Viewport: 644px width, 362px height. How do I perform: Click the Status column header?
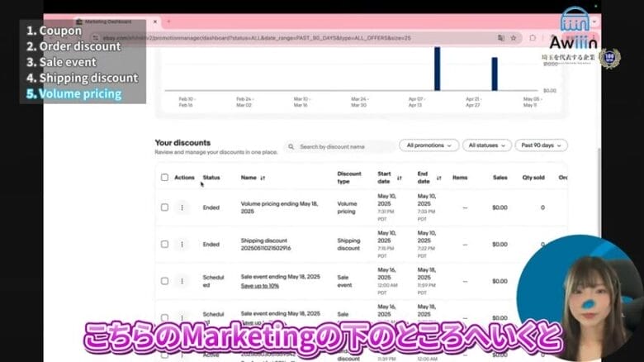click(x=211, y=178)
